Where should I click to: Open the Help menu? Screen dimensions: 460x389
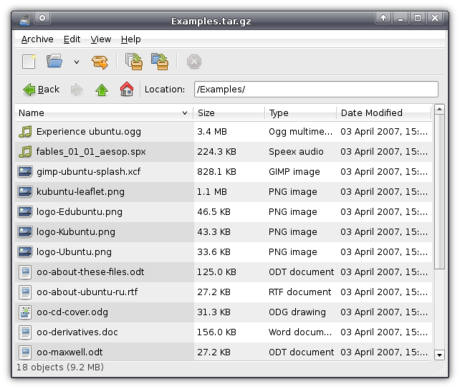tap(131, 39)
